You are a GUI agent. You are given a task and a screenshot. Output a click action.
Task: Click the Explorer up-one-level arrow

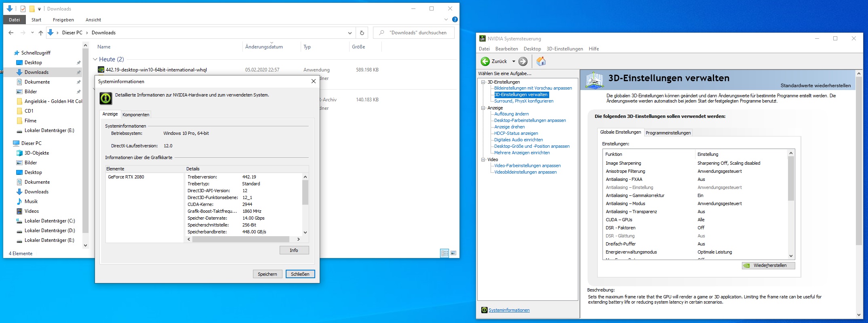tap(40, 33)
